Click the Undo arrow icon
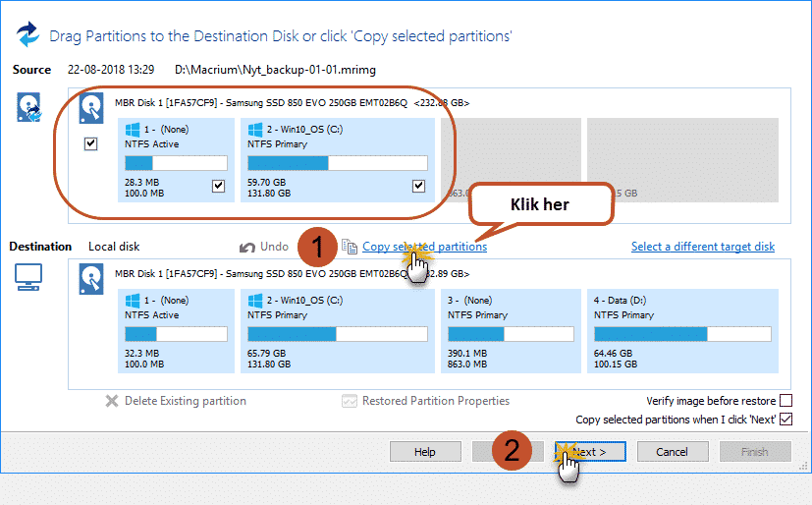 (x=247, y=248)
